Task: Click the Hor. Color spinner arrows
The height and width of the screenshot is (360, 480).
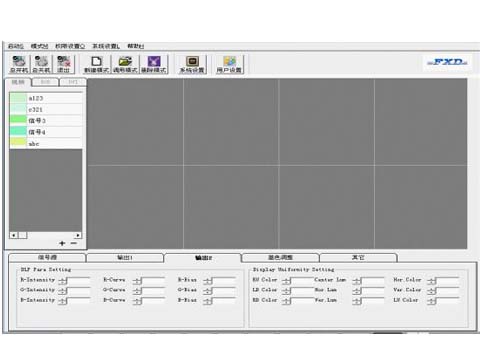Action: [x=432, y=281]
